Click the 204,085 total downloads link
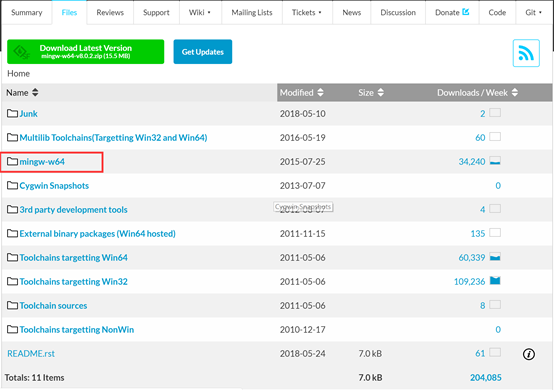The image size is (554, 390). [x=485, y=378]
